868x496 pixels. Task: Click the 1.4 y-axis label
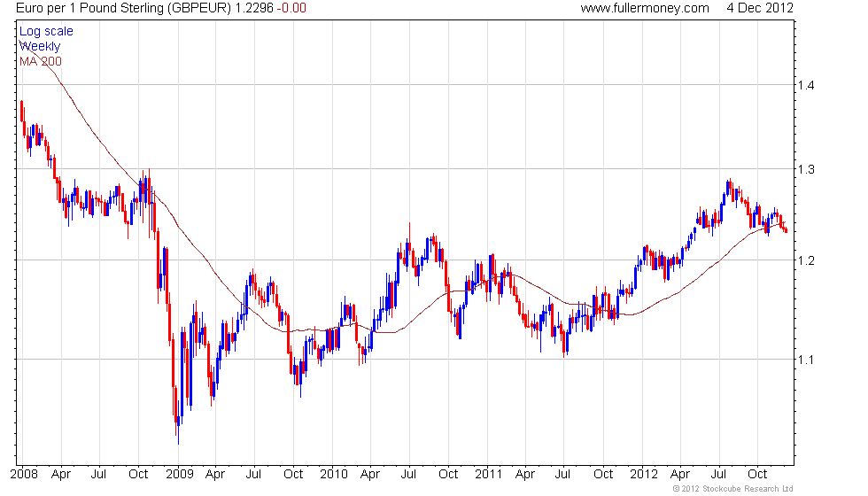point(806,85)
